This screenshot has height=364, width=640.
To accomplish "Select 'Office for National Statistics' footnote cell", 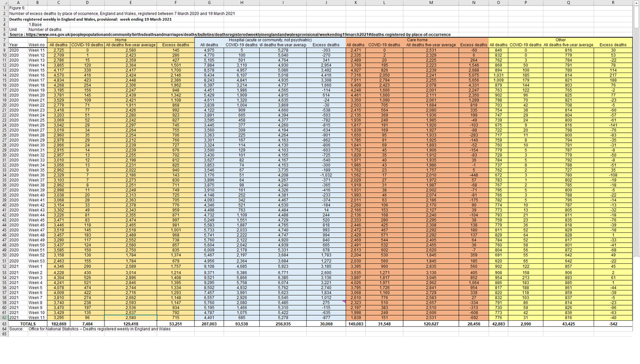I will 100,329.
